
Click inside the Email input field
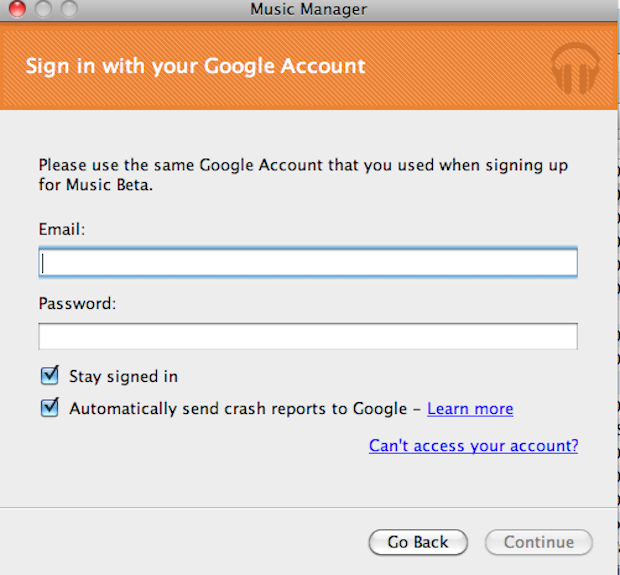308,263
